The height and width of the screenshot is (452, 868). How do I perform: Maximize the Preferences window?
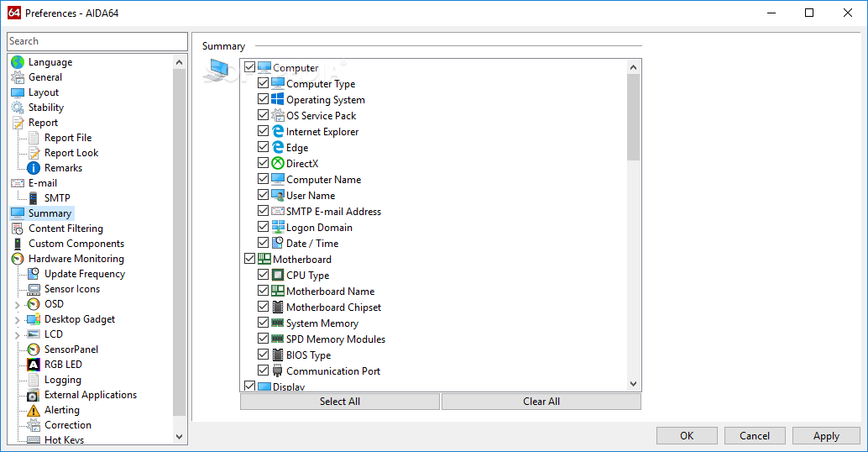[808, 13]
